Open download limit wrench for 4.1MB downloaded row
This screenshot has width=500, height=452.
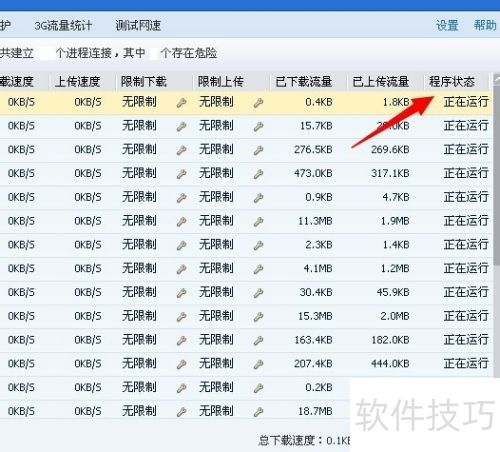pyautogui.click(x=181, y=269)
